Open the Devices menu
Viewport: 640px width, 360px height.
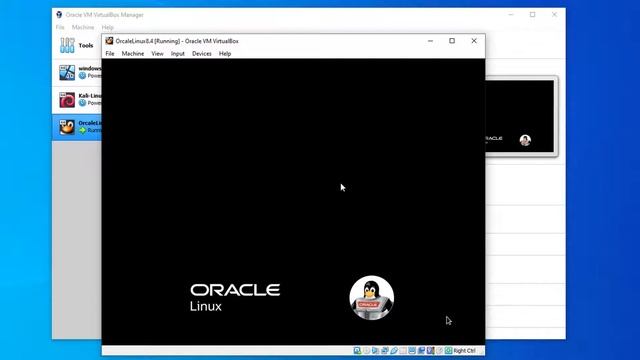pyautogui.click(x=202, y=53)
